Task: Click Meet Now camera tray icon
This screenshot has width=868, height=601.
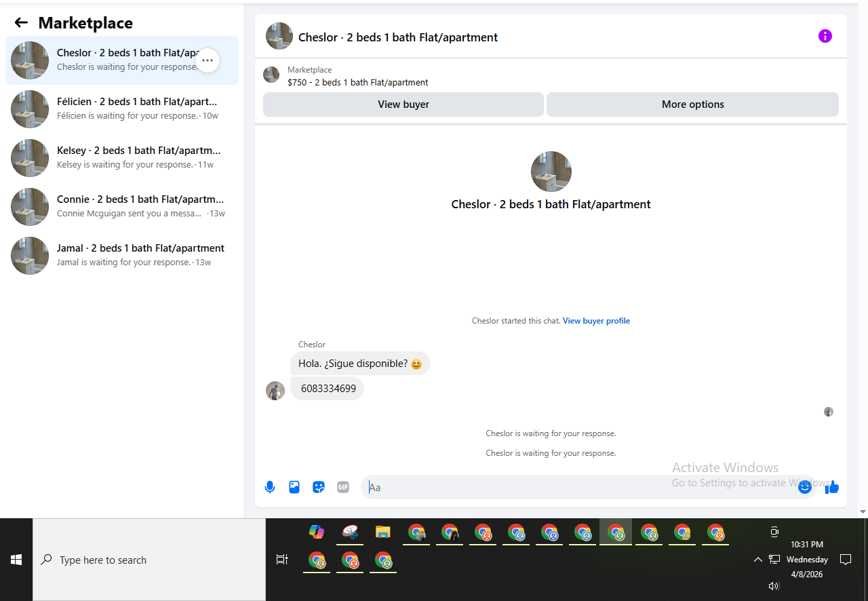Action: 774,532
